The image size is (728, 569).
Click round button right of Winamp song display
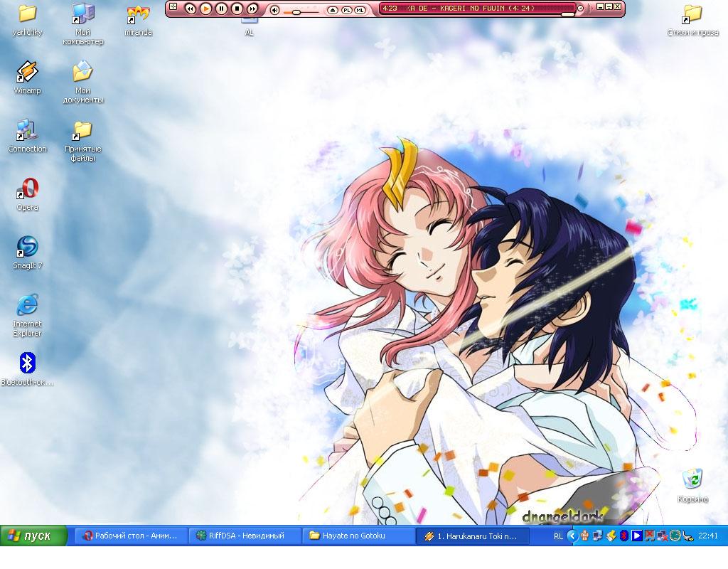pos(580,9)
